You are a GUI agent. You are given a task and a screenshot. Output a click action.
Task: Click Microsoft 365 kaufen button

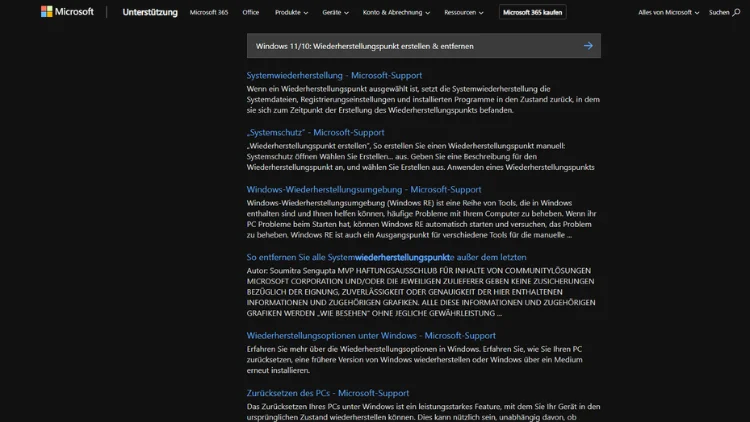click(532, 12)
